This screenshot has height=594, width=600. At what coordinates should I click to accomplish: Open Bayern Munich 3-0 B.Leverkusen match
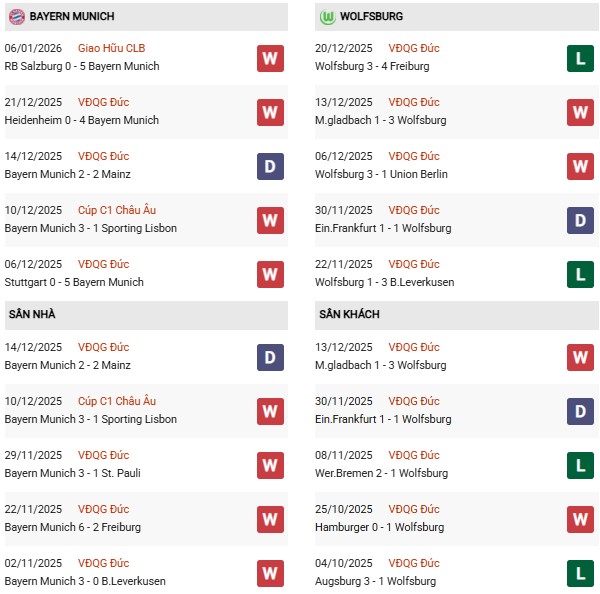coord(85,582)
